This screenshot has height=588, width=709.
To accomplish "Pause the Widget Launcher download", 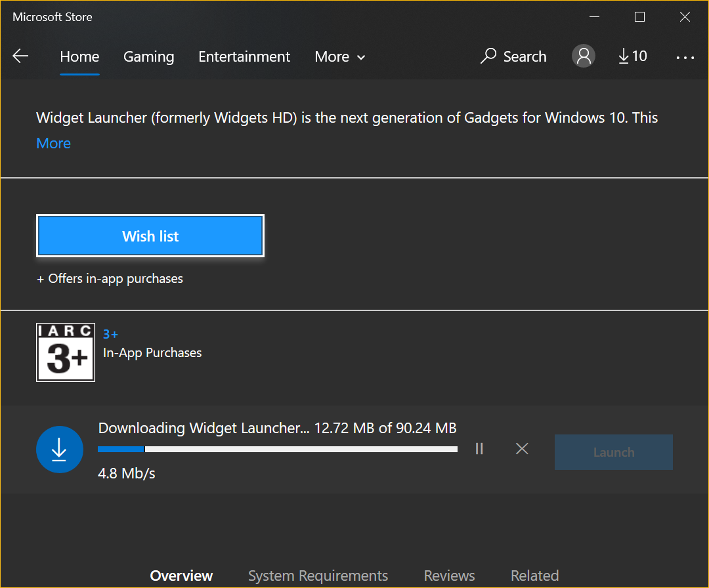I will coord(479,449).
